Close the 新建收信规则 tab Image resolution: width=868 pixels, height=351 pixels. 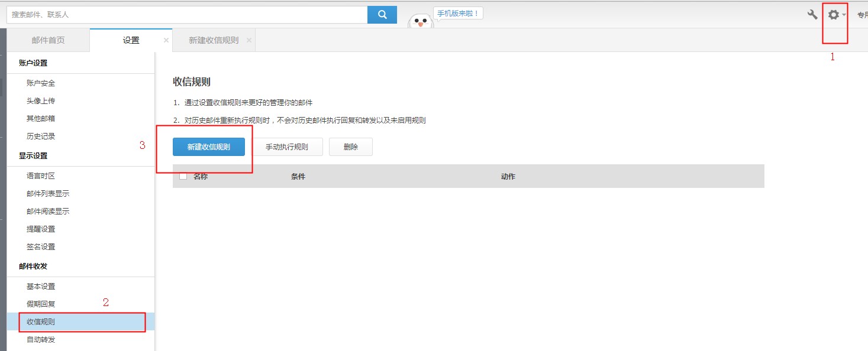point(249,40)
